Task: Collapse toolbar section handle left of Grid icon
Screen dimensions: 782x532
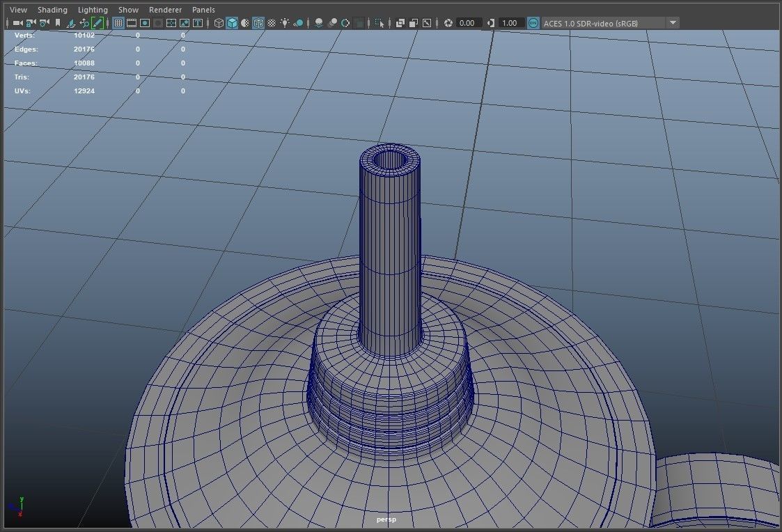Action: (x=108, y=23)
